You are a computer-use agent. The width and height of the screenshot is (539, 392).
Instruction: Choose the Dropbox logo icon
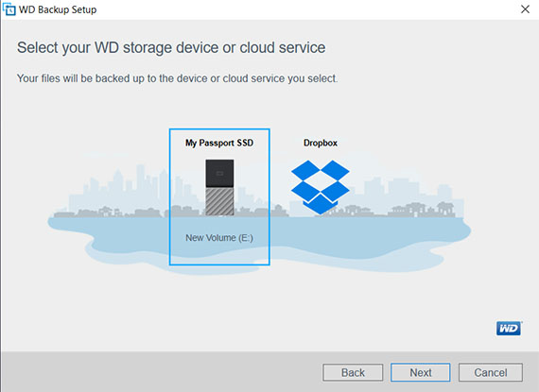[x=320, y=187]
